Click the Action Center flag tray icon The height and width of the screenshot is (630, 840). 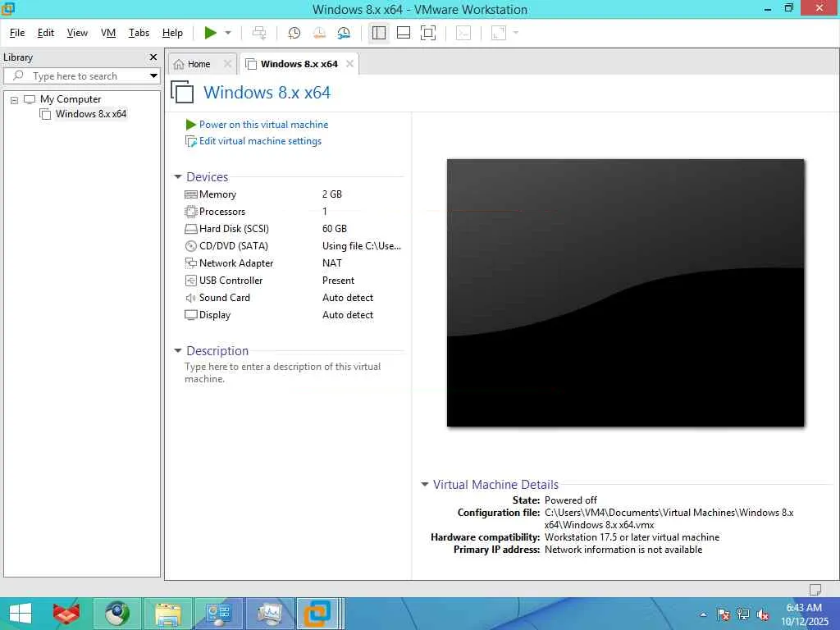(x=724, y=614)
